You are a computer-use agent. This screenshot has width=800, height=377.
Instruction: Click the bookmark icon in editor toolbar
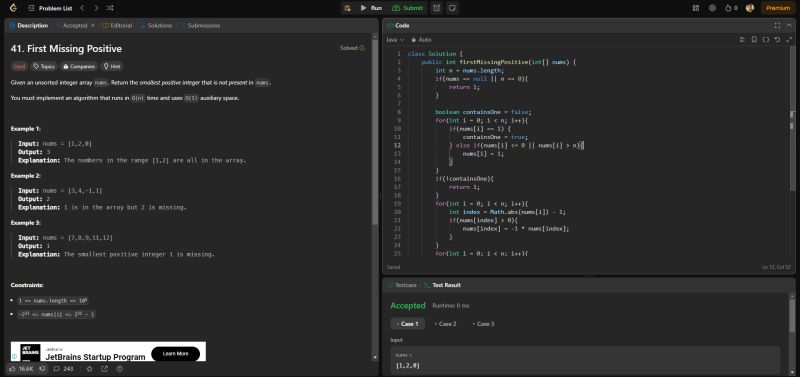click(754, 39)
